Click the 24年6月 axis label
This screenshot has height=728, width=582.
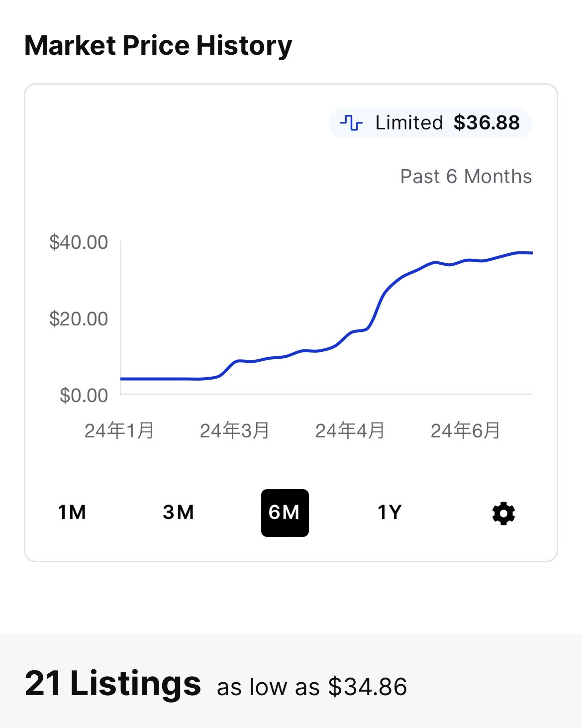(466, 430)
